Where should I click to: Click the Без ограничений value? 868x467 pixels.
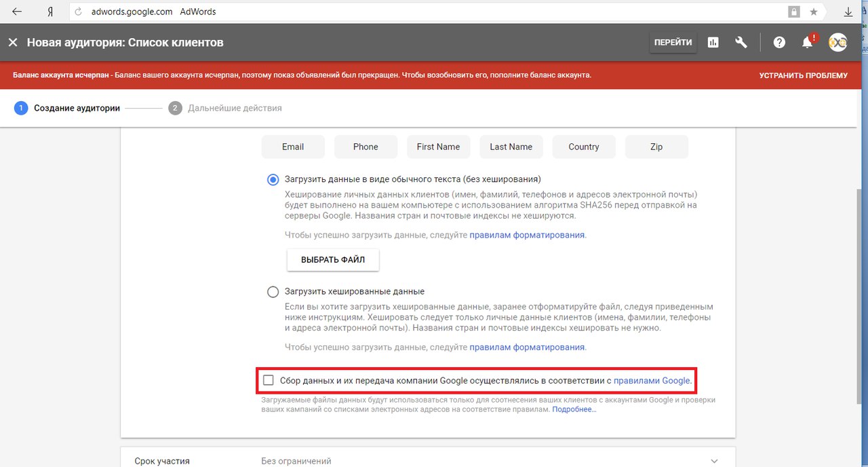(296, 461)
